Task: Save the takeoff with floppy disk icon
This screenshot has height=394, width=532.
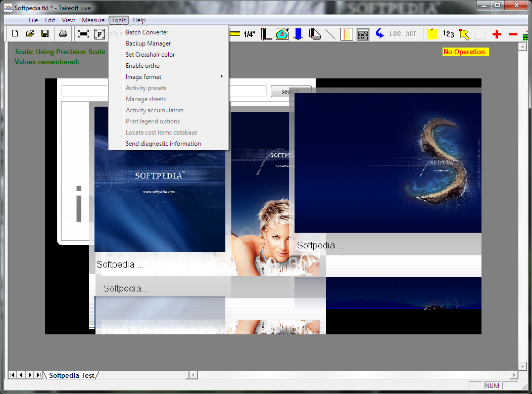Action: tap(45, 33)
